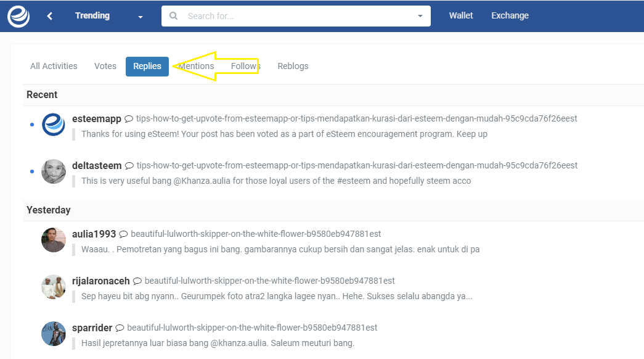Viewport: 644px width, 359px height.
Task: Switch to the Mentions tab
Action: point(197,66)
